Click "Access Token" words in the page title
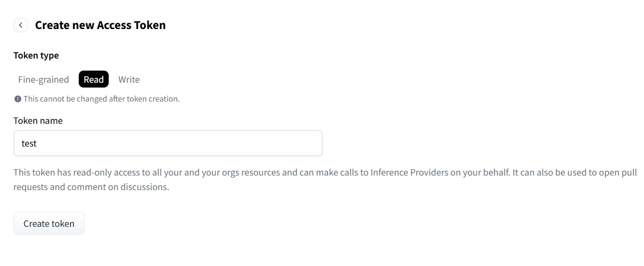The image size is (644, 266). (131, 25)
